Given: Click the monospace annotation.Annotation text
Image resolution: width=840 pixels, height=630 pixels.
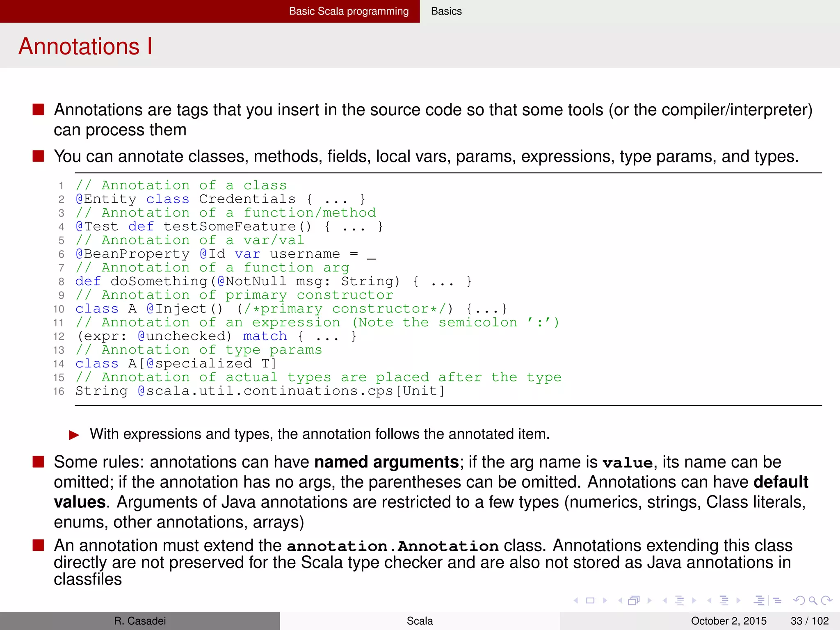Looking at the screenshot, I should click(393, 546).
